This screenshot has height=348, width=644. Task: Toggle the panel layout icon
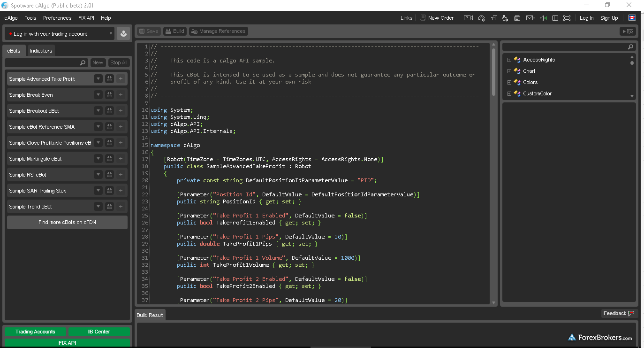click(555, 18)
